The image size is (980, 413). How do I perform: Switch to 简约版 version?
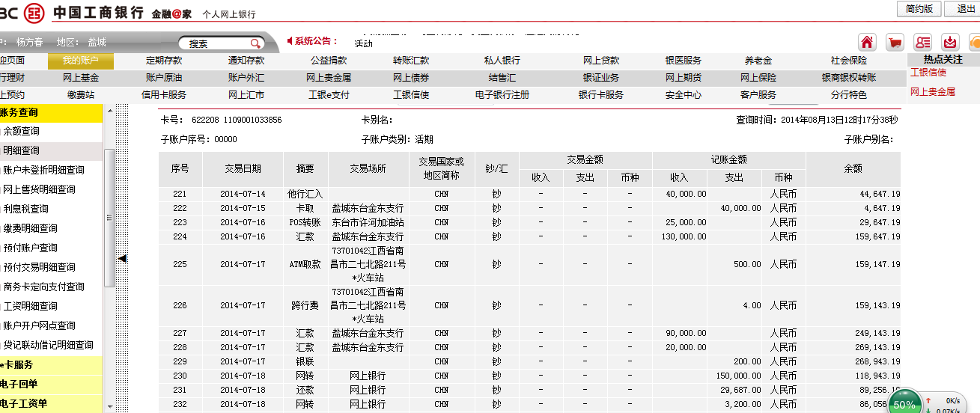(x=919, y=8)
